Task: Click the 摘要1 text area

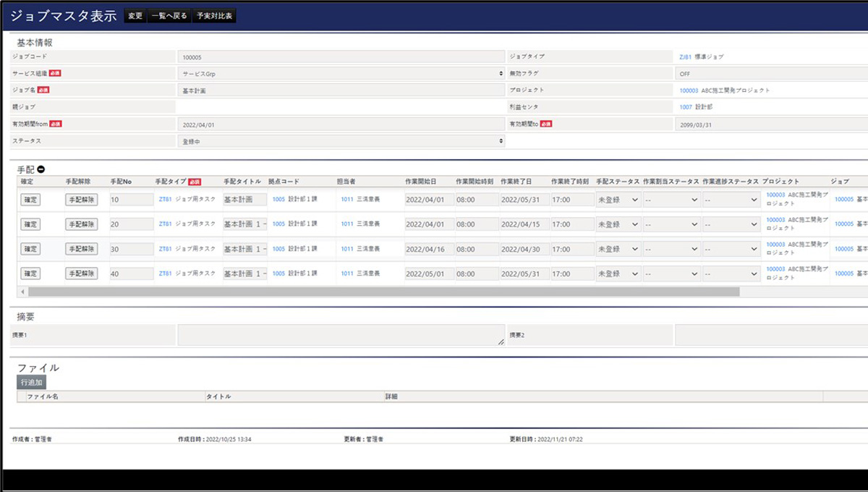Action: point(341,334)
